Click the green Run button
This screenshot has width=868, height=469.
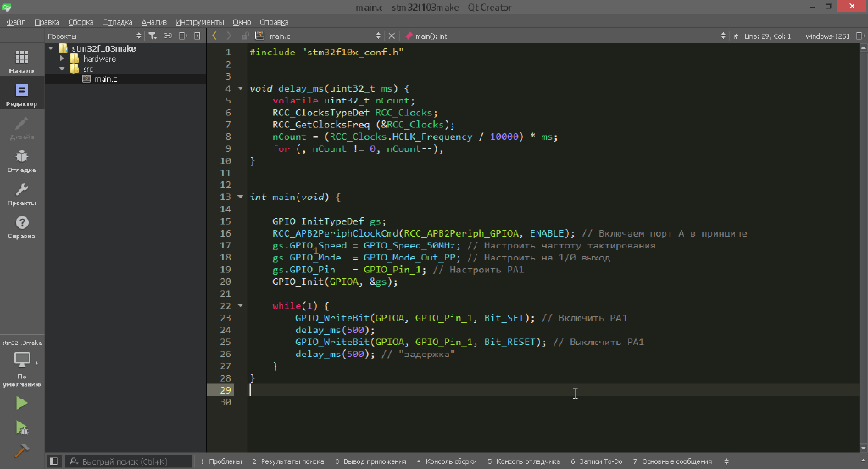tap(22, 404)
